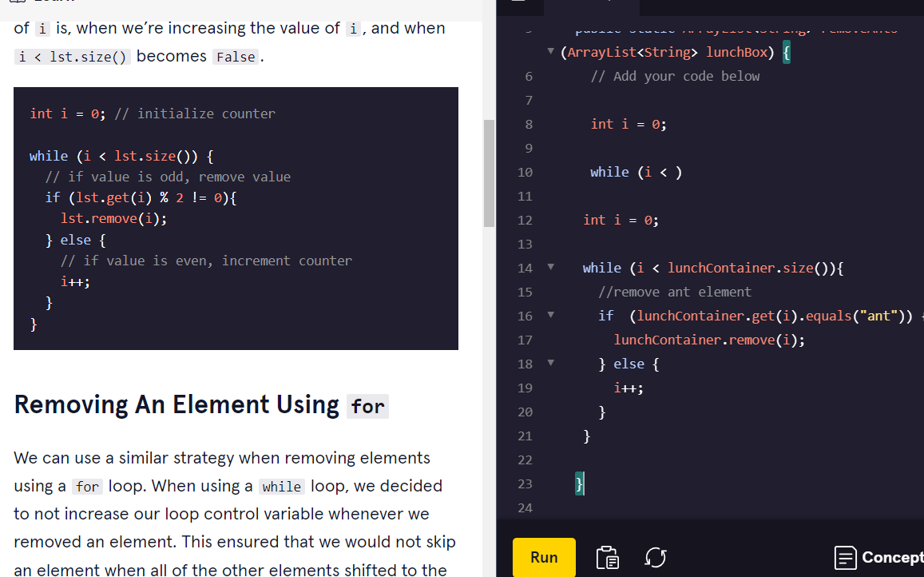924x577 pixels.
Task: Click '// if value is even, increment counter' comment
Action: (206, 261)
